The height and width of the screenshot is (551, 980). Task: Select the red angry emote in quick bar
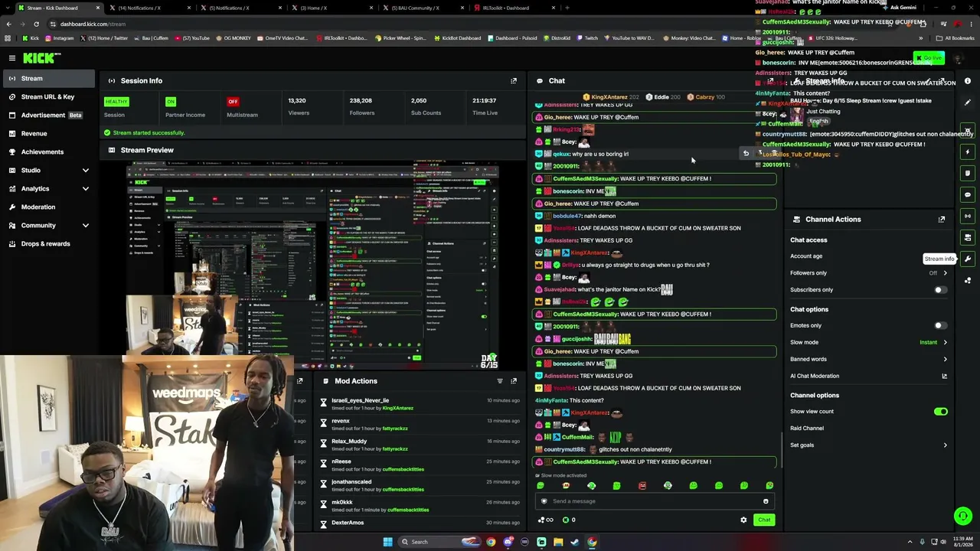coord(642,485)
